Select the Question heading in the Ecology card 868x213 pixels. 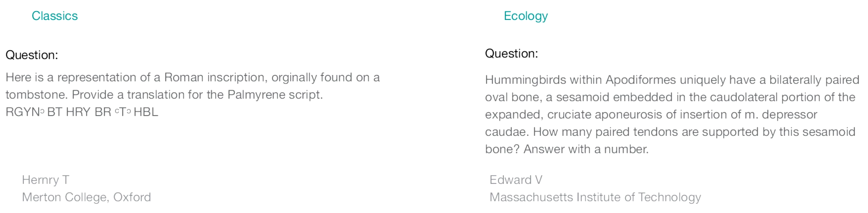point(511,54)
